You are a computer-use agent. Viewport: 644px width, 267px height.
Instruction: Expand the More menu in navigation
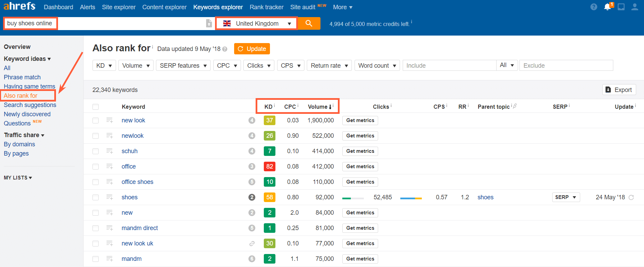(343, 7)
